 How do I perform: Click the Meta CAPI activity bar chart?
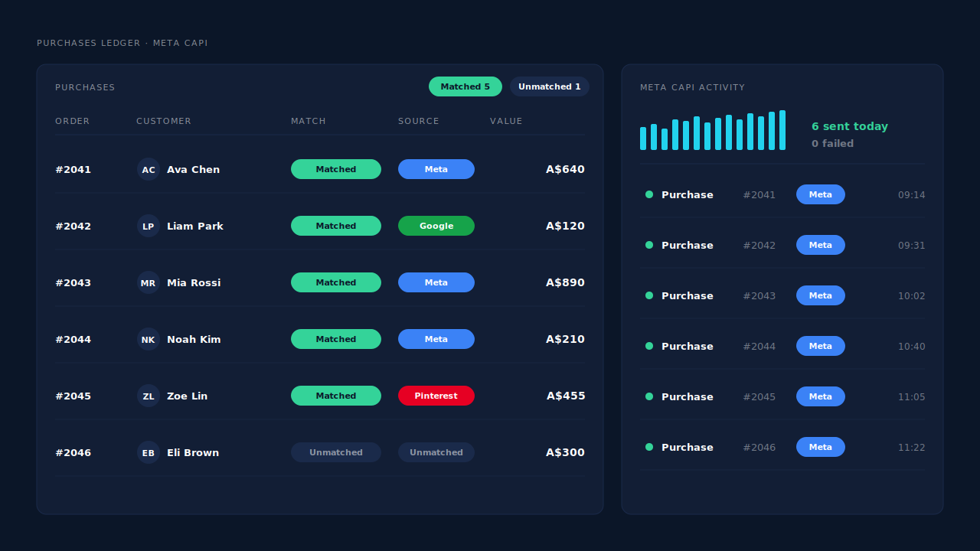tap(713, 130)
